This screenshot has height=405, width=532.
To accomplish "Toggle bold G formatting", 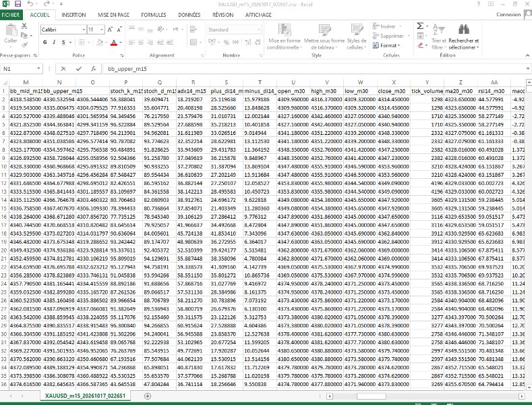I will 45,42.
